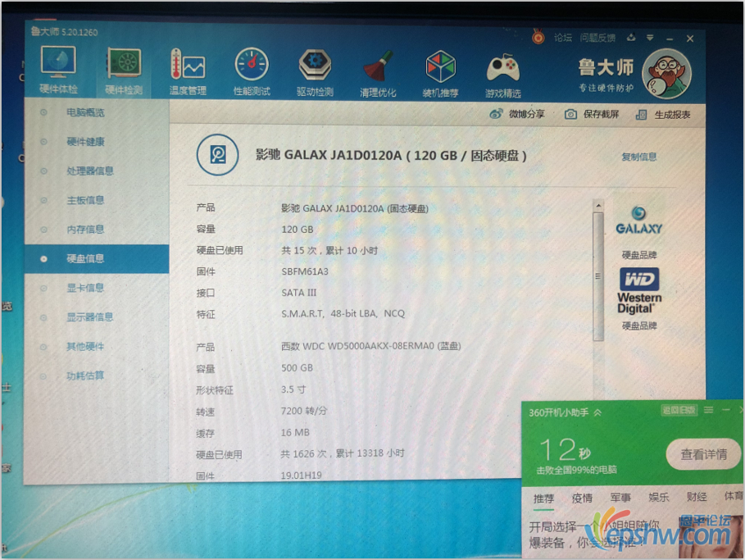Click SATA III interface value

click(299, 293)
